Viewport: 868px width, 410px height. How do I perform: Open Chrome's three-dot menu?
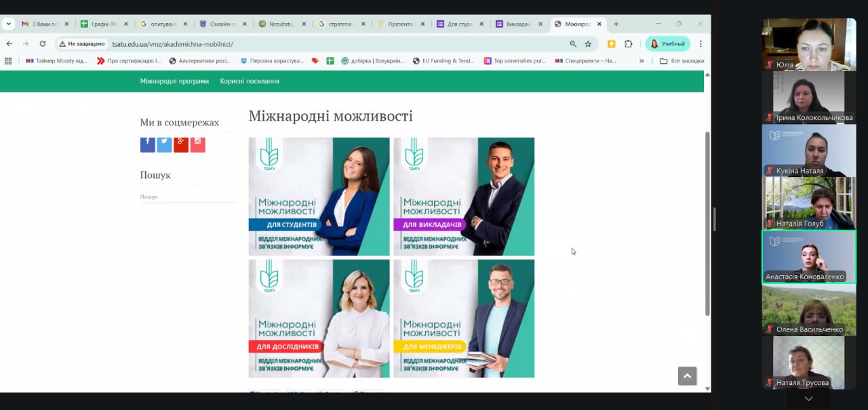[x=701, y=44]
